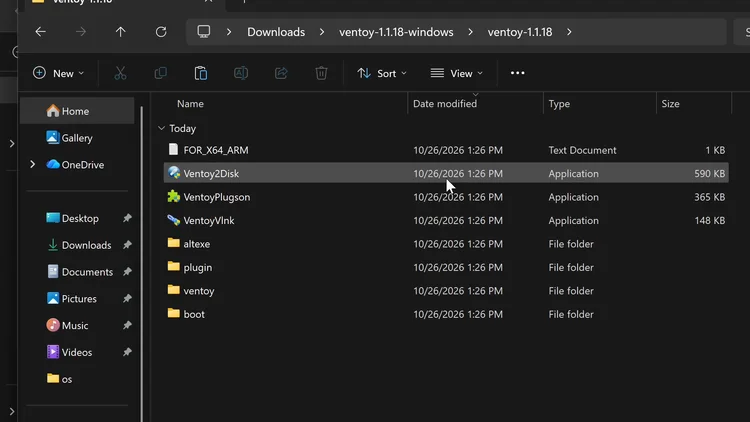Select the boot folder icon
Viewport: 750px width, 422px height.
click(174, 313)
